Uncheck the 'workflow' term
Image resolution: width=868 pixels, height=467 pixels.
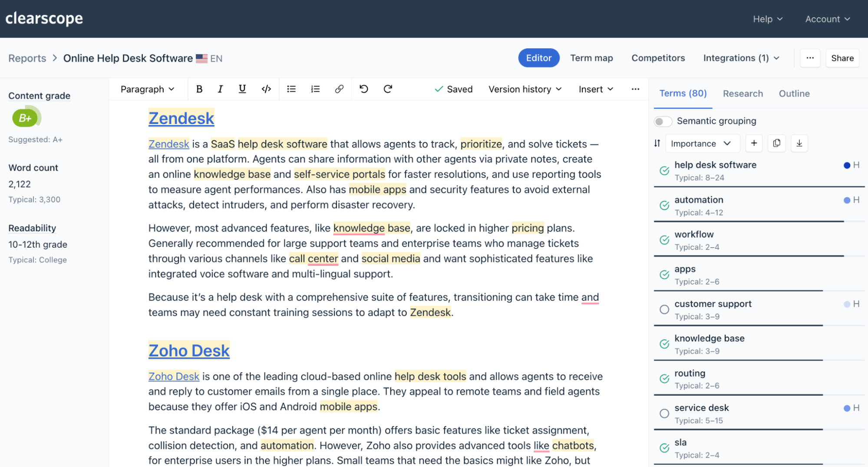[x=664, y=240]
